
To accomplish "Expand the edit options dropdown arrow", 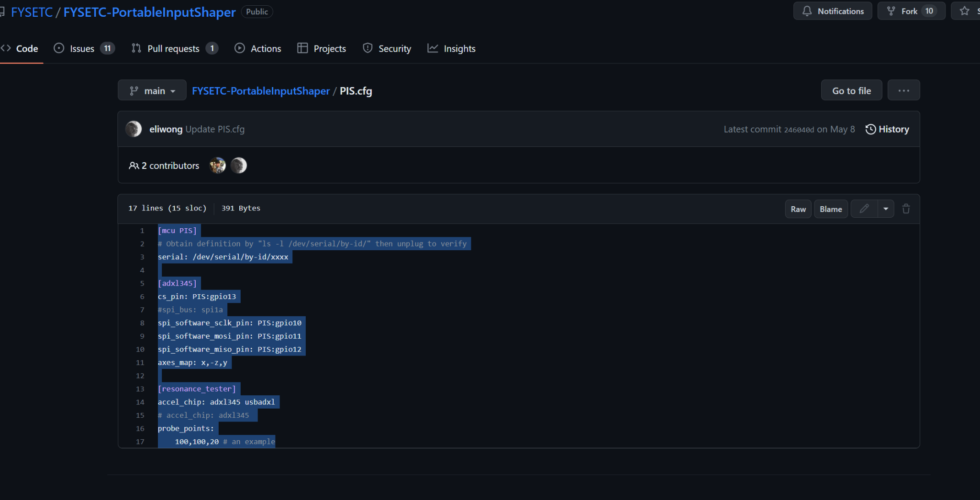I will [886, 209].
